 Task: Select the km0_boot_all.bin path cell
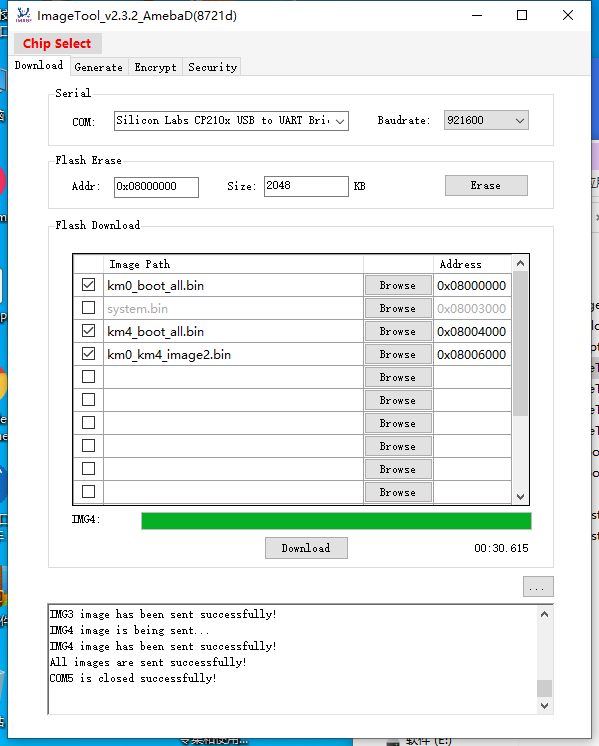(234, 285)
